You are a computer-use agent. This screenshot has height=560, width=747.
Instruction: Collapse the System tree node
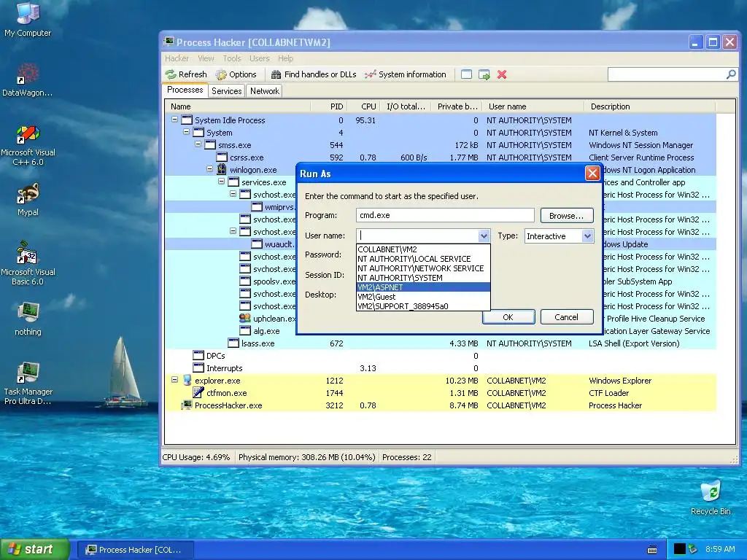click(x=186, y=132)
